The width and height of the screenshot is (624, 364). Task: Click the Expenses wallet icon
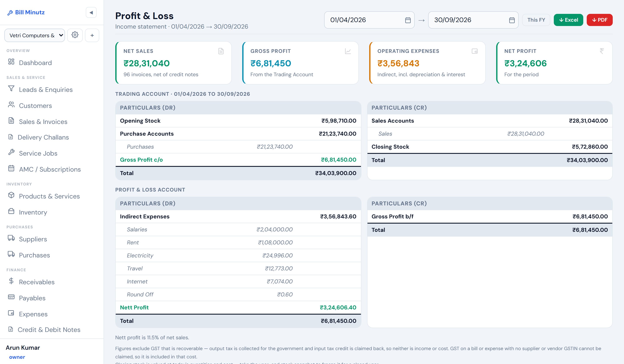(x=11, y=313)
